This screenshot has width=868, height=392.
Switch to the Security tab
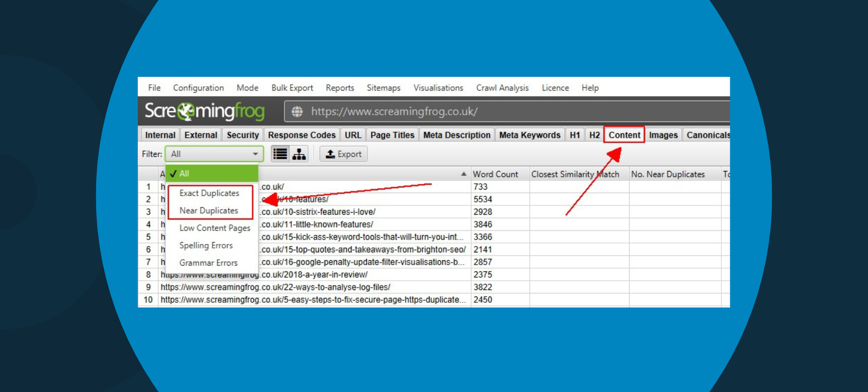point(243,135)
